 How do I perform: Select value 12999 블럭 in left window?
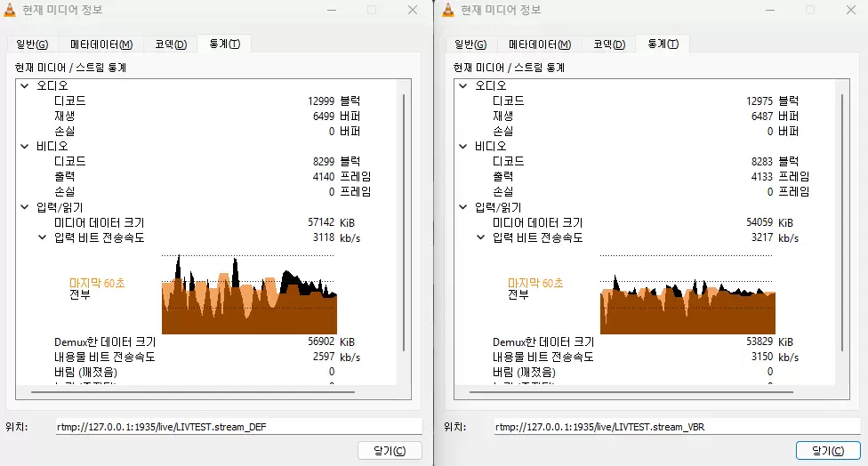point(334,100)
